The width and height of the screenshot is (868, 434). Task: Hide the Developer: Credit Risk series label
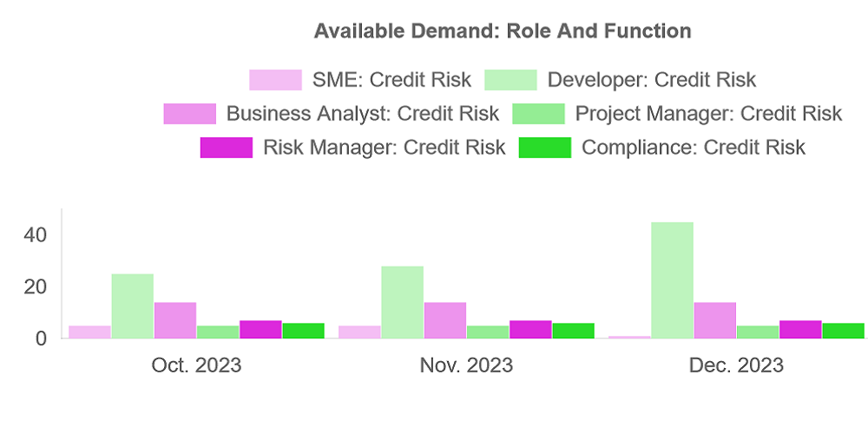coord(652,80)
